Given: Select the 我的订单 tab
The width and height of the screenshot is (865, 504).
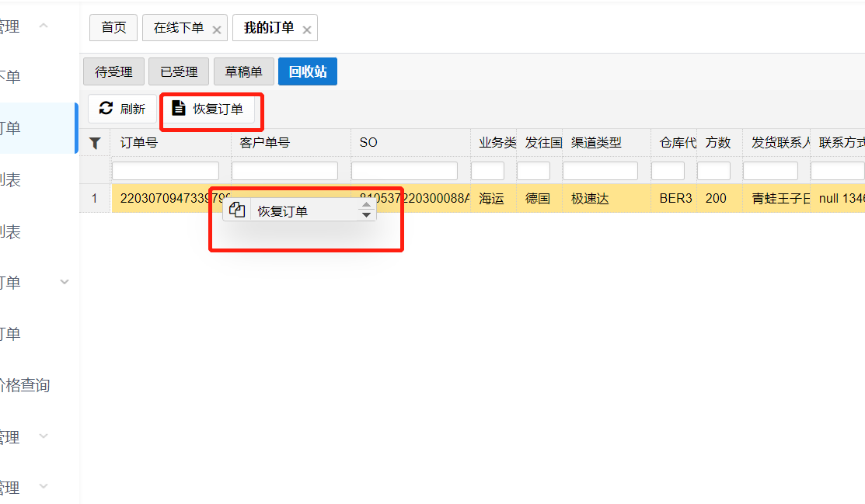Looking at the screenshot, I should pyautogui.click(x=269, y=28).
